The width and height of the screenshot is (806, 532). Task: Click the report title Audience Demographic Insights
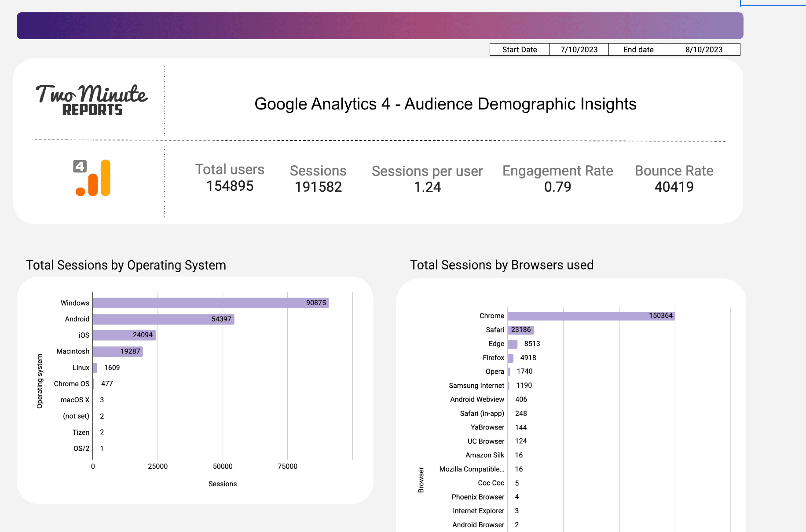[445, 104]
